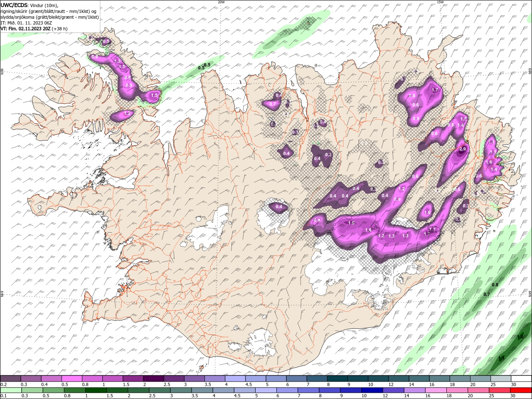Click the palest green first swatch in rain legend
Viewport: 532px width, 399px height.
[11, 390]
